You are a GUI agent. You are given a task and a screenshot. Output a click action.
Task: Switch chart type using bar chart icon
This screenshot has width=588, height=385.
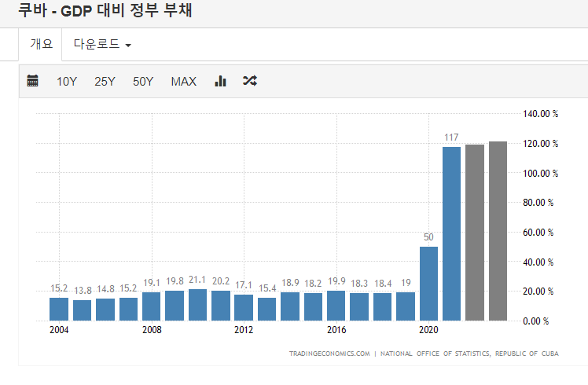point(220,81)
